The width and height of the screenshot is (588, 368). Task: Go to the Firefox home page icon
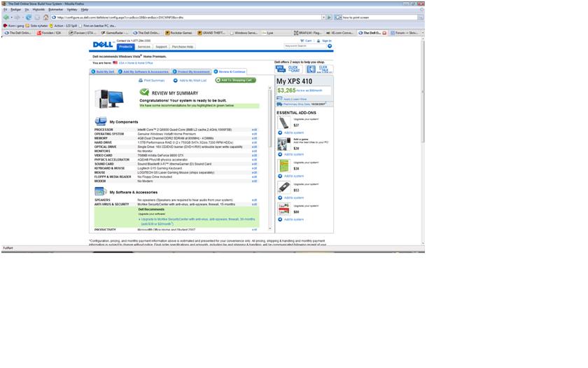(x=45, y=18)
